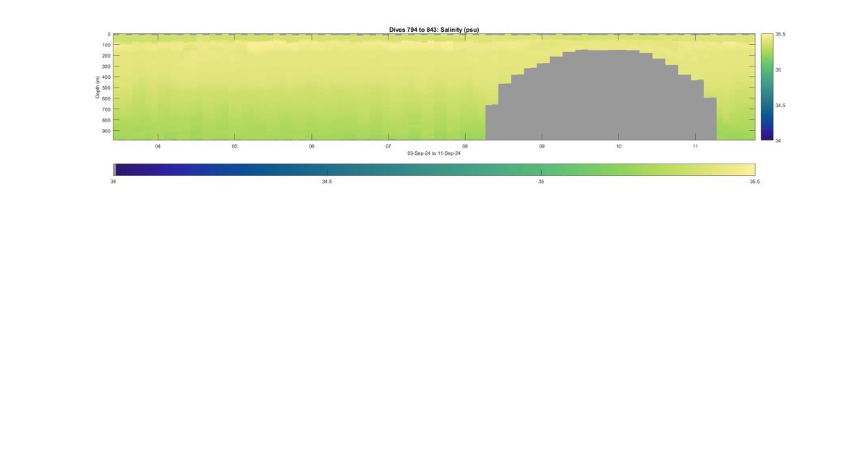The image size is (868, 450).
Task: Click the vertical colorbar beside the plot
Action: [767, 87]
